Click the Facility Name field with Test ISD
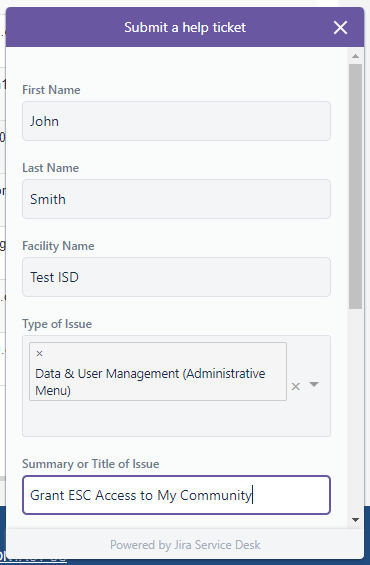The width and height of the screenshot is (370, 565). tap(177, 277)
